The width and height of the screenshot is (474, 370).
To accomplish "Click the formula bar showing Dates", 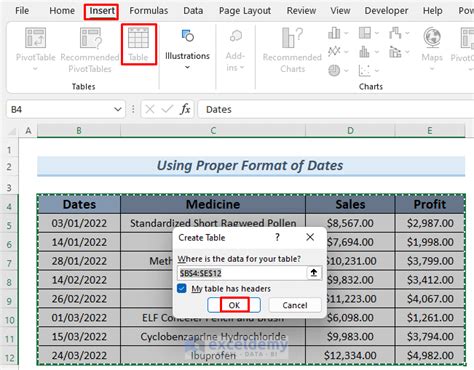I will pyautogui.click(x=336, y=109).
